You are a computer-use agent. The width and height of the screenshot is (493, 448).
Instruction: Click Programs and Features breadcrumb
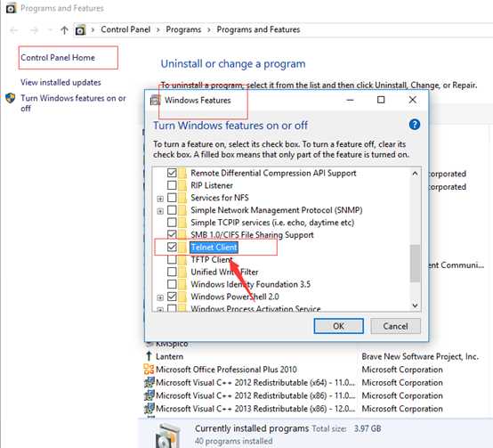tap(258, 29)
